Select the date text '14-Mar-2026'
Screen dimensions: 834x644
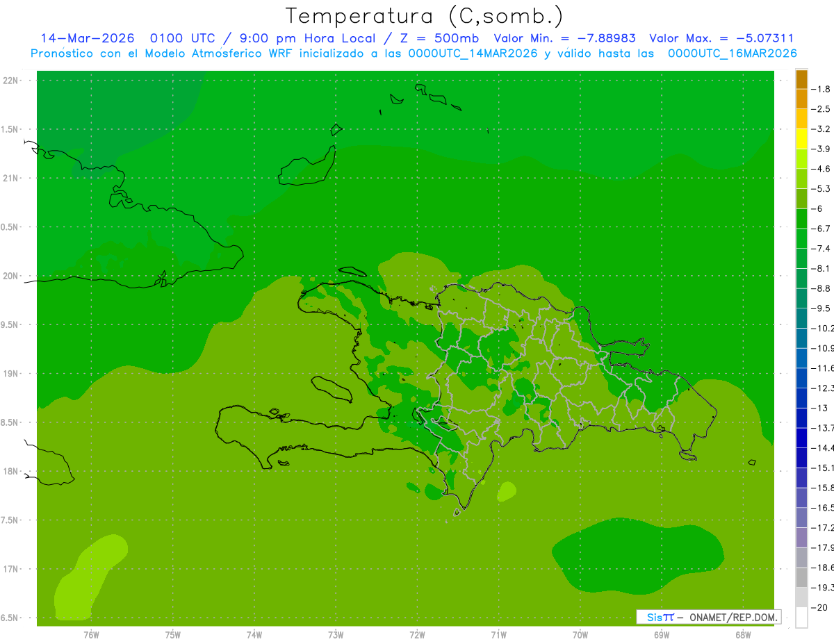tap(87, 38)
